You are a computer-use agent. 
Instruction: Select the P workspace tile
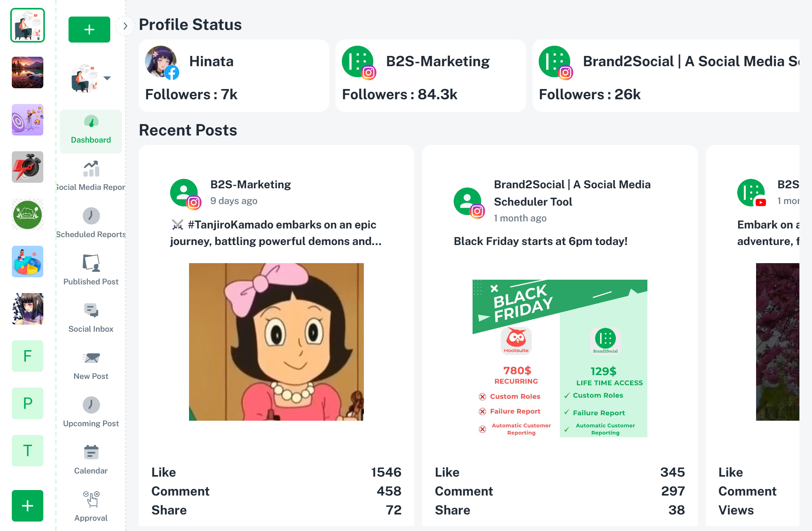point(28,403)
